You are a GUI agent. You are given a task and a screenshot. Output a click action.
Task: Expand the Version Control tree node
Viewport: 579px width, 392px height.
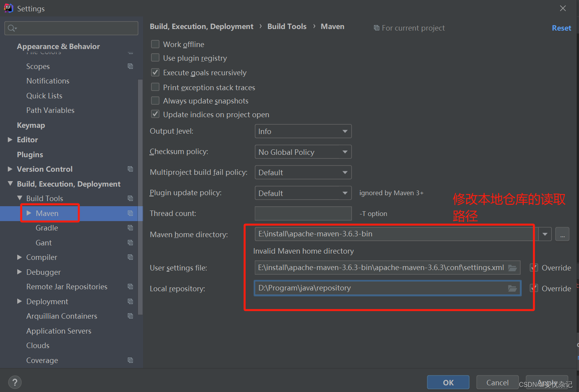click(x=10, y=169)
